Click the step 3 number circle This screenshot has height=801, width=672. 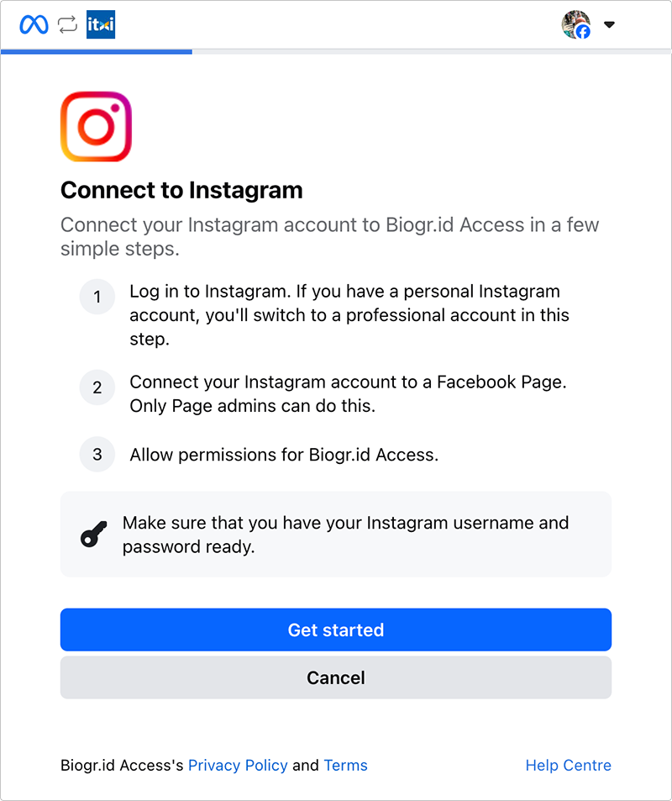click(97, 454)
